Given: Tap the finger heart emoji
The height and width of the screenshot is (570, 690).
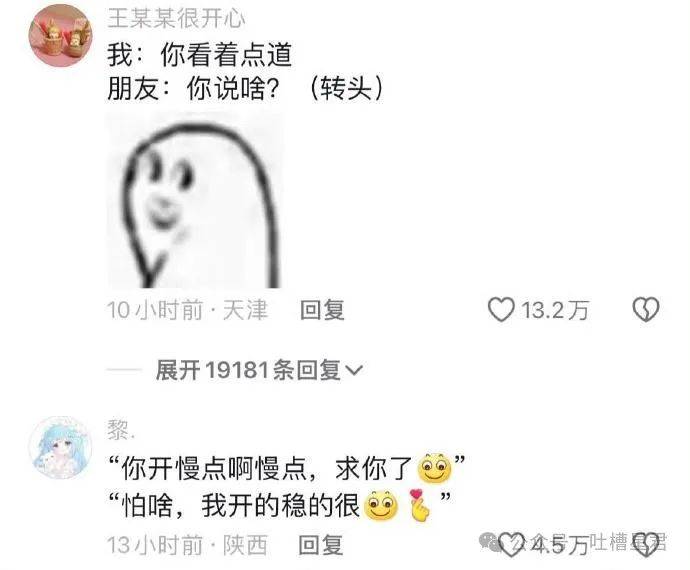Looking at the screenshot, I should point(419,505).
